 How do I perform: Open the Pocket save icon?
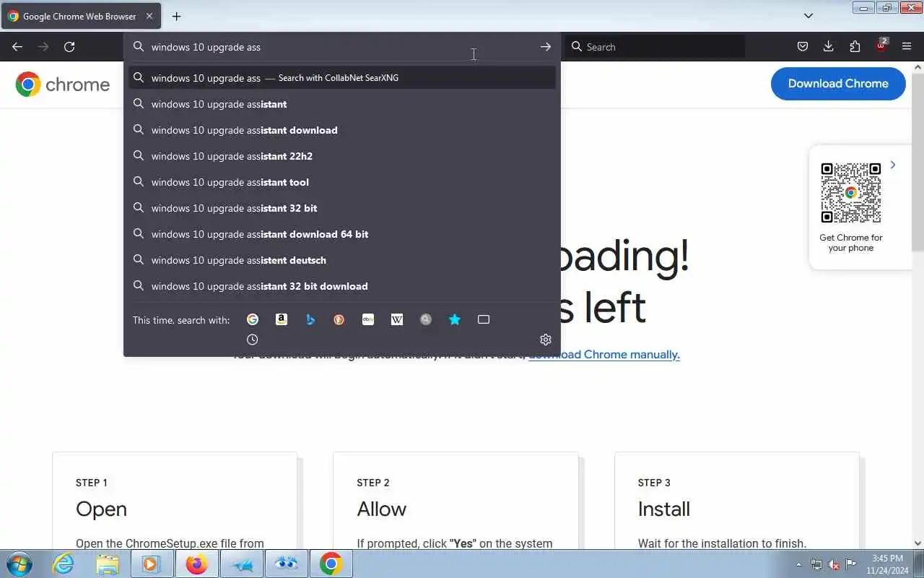tap(803, 47)
